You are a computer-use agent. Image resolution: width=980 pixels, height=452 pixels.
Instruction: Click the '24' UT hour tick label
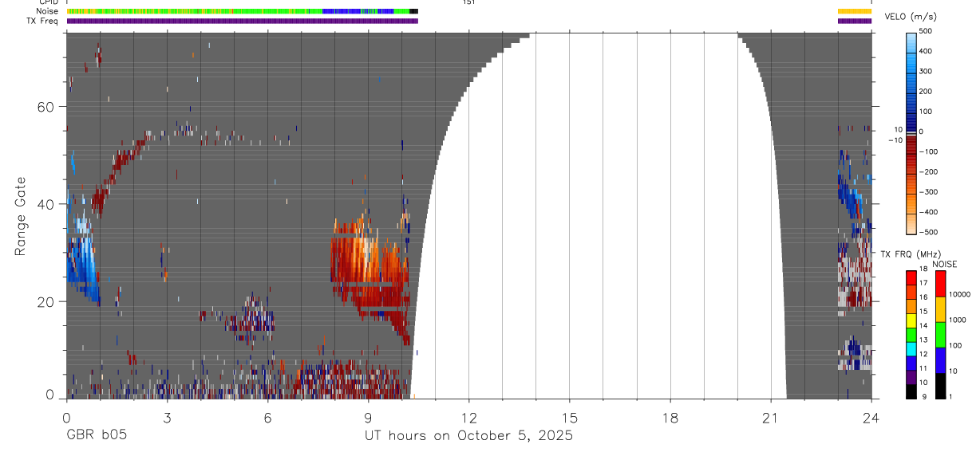click(871, 417)
